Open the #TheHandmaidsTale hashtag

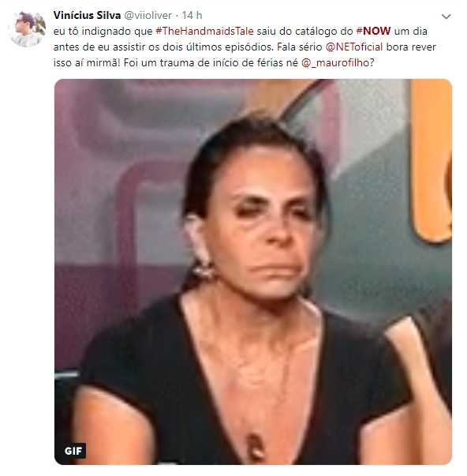tap(204, 32)
